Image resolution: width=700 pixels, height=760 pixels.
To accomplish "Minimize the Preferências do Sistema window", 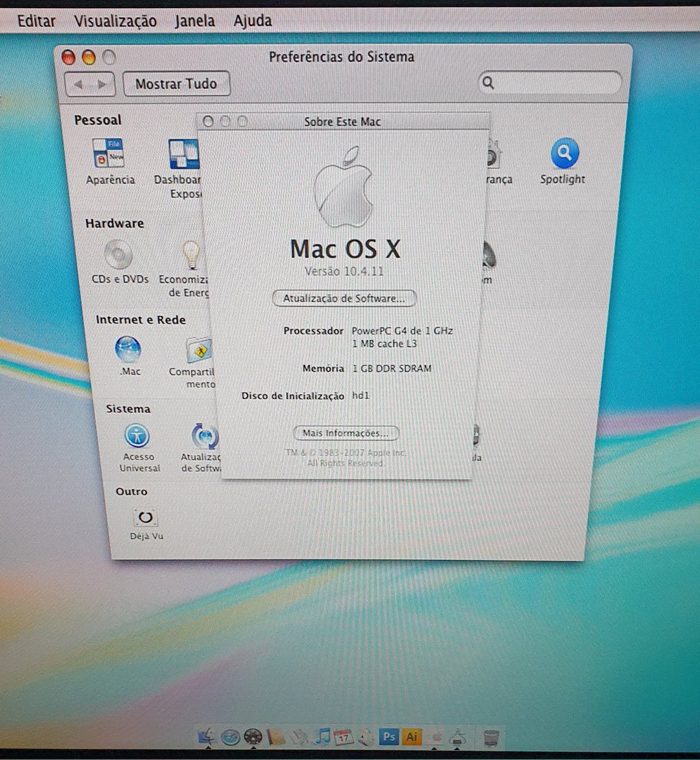I will 89,58.
